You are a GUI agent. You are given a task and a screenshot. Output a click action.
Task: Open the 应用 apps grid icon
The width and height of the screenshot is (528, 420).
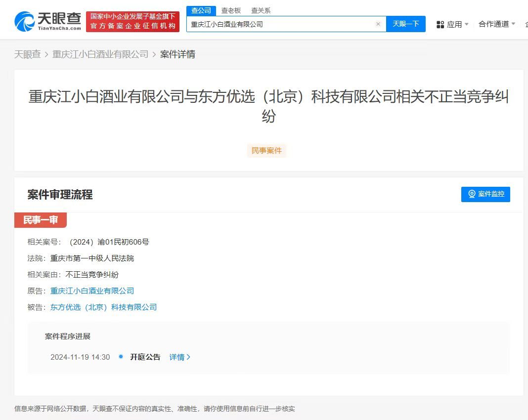point(440,24)
